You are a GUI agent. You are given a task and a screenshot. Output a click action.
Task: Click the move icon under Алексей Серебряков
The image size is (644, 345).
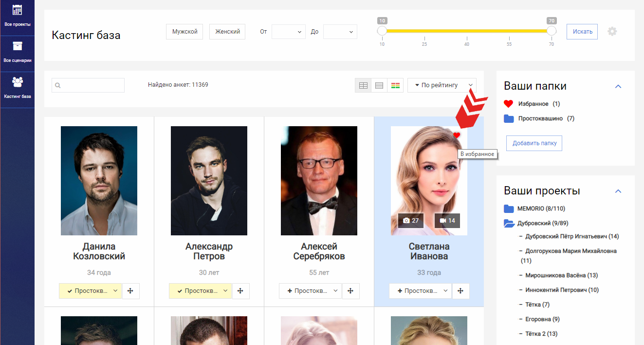point(350,291)
